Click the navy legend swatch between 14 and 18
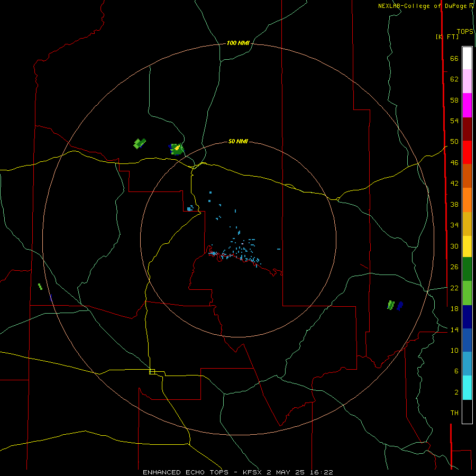 pos(467,317)
